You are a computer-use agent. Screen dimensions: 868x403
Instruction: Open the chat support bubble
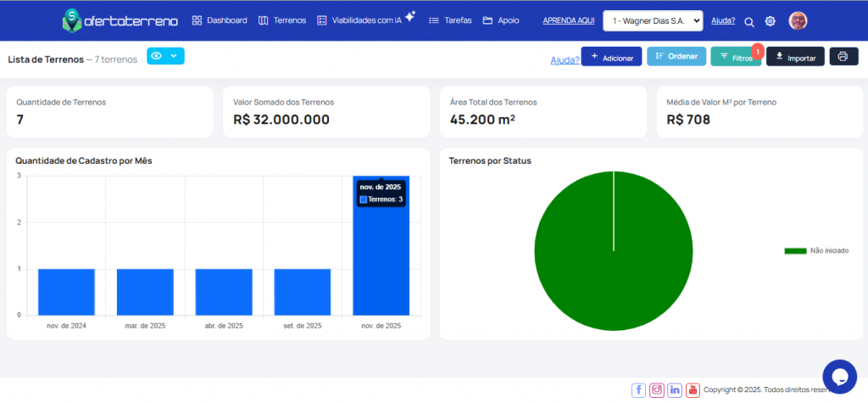coord(839,376)
